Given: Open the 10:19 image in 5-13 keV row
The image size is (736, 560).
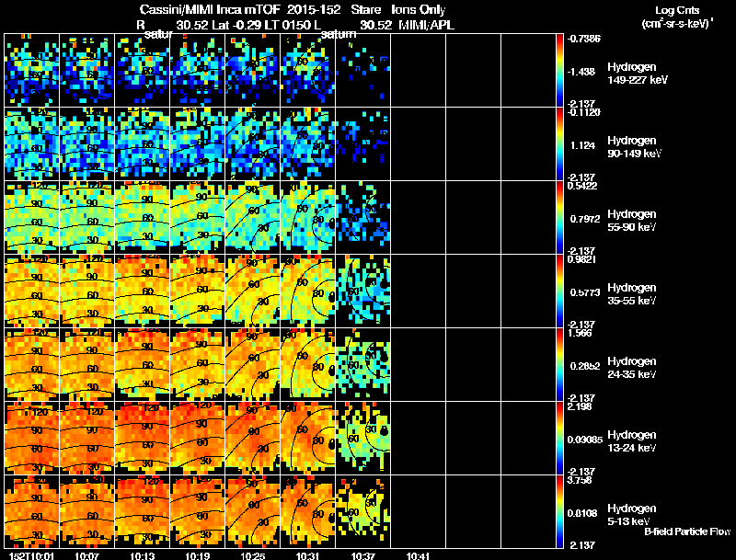Looking at the screenshot, I should 198,512.
